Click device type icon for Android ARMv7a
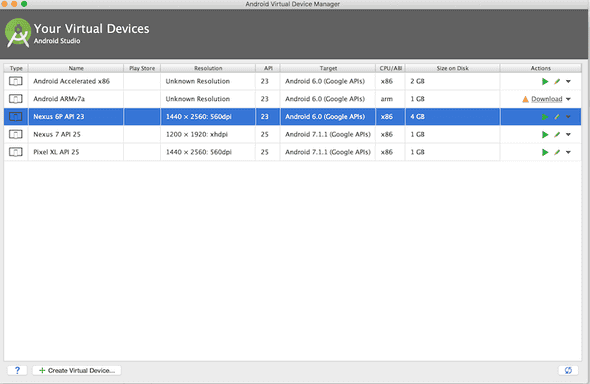590x384 pixels. tap(16, 99)
